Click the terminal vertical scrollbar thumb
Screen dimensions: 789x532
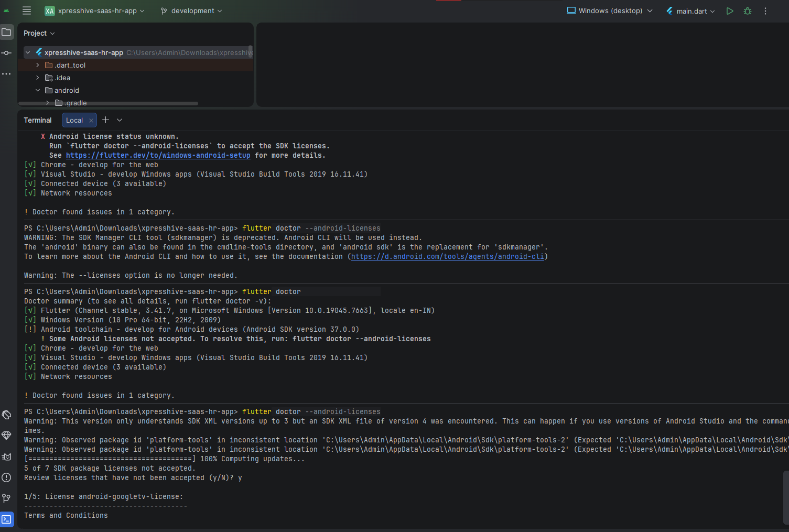(786, 497)
